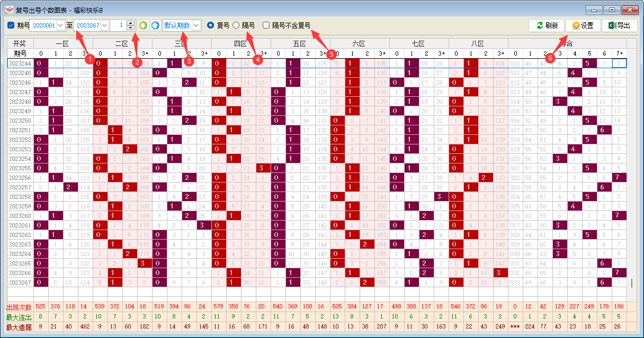Screen dimensions: 644x338
Task: Open 设置 settings with gear icon
Action: coord(583,25)
